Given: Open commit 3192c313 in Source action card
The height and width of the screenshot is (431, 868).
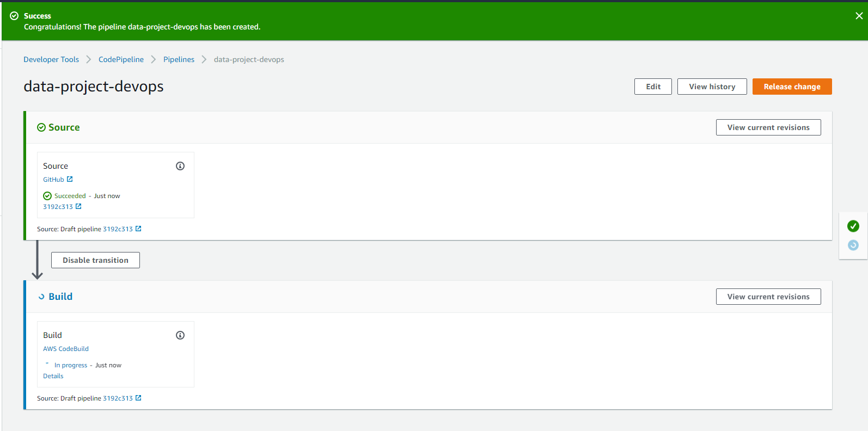Looking at the screenshot, I should (x=58, y=207).
